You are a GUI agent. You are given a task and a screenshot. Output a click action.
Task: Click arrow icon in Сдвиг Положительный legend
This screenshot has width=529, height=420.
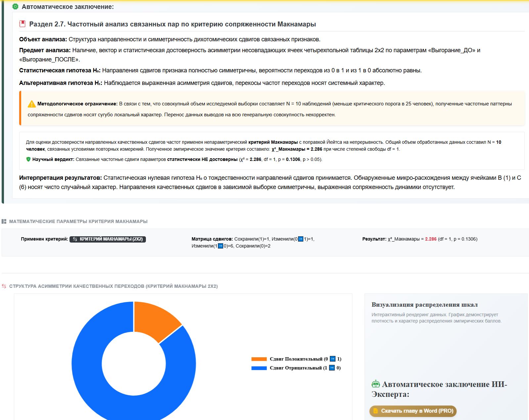(x=333, y=359)
